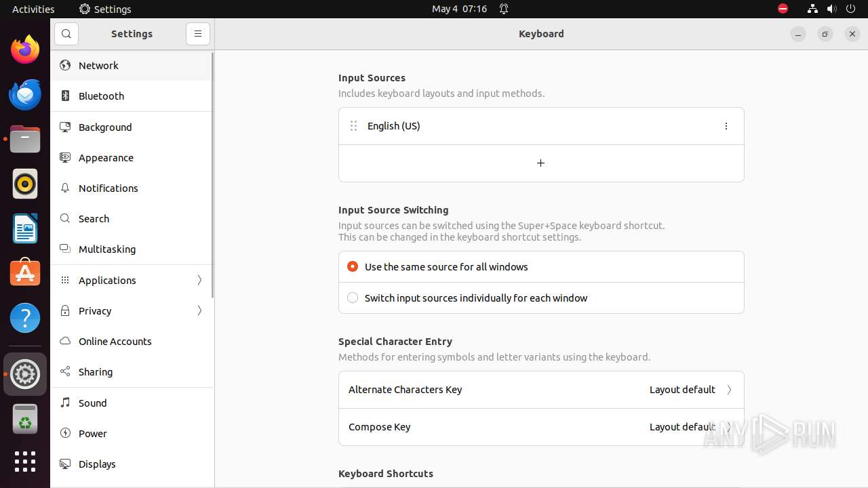Open the clock and calendar menu
868x488 pixels.
(459, 9)
